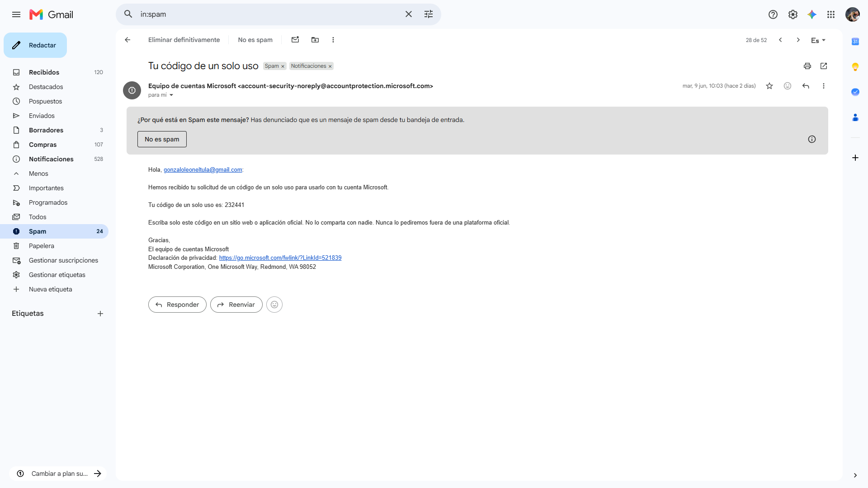
Task: Click 'Cambiar a plan su...' upgrade button
Action: (x=58, y=474)
